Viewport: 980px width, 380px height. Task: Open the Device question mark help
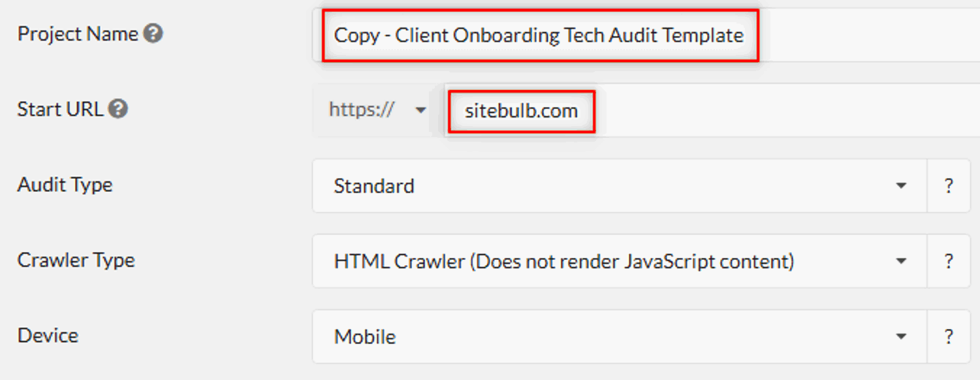[x=949, y=337]
